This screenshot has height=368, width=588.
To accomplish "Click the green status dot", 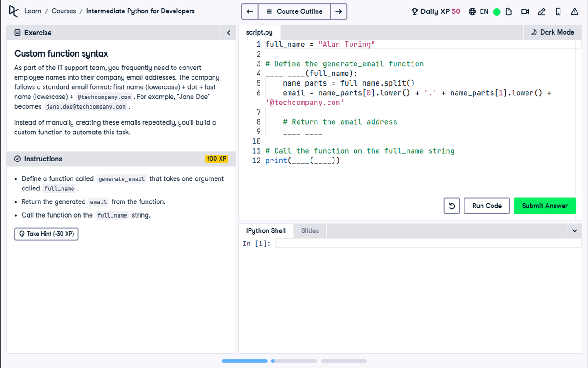I will tap(497, 12).
